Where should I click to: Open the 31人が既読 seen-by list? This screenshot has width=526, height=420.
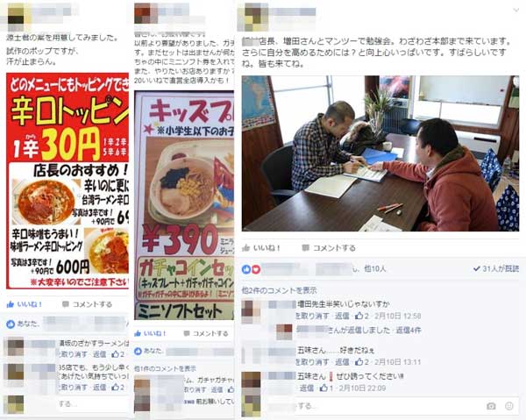(496, 268)
